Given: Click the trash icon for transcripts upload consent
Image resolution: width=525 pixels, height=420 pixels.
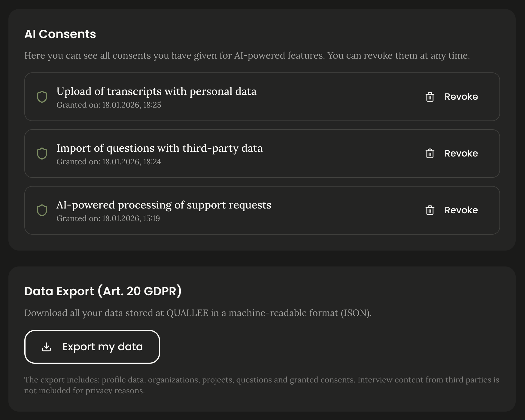Looking at the screenshot, I should 430,96.
